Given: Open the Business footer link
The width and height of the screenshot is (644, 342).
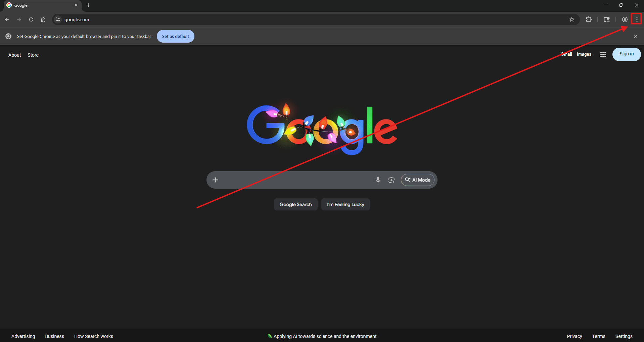Looking at the screenshot, I should pos(55,336).
